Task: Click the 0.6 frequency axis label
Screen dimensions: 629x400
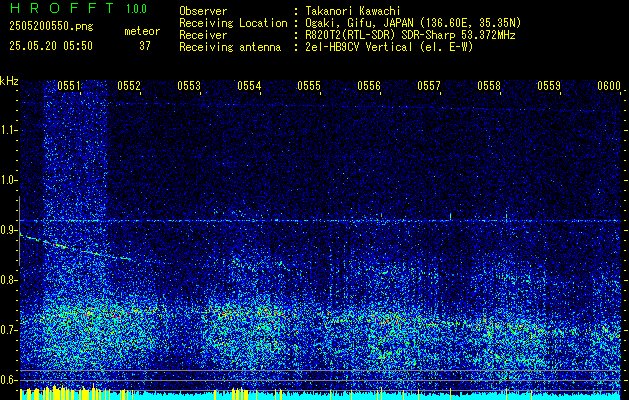Action: click(8, 380)
